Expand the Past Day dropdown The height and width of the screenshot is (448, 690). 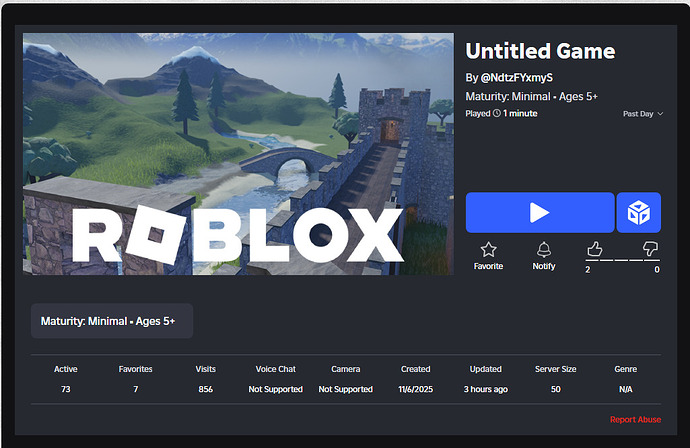[x=643, y=114]
